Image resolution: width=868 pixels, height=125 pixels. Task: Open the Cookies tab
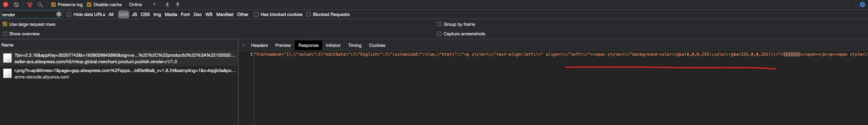tap(377, 45)
